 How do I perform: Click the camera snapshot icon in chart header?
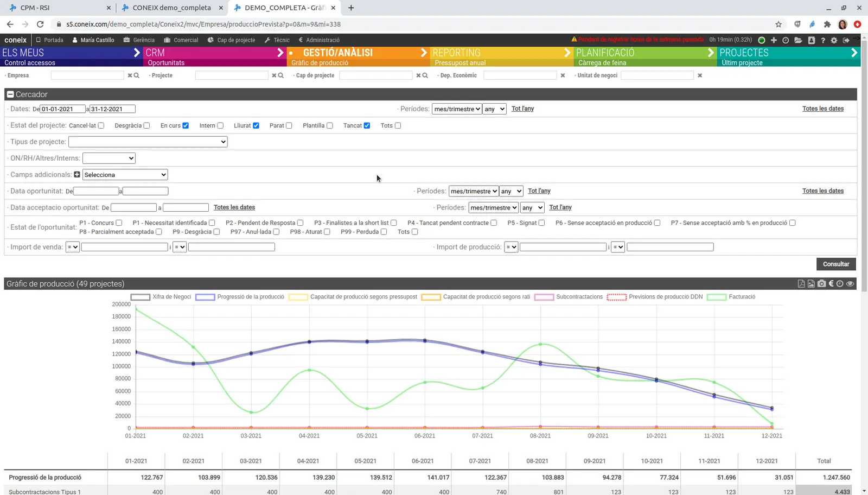pos(821,284)
